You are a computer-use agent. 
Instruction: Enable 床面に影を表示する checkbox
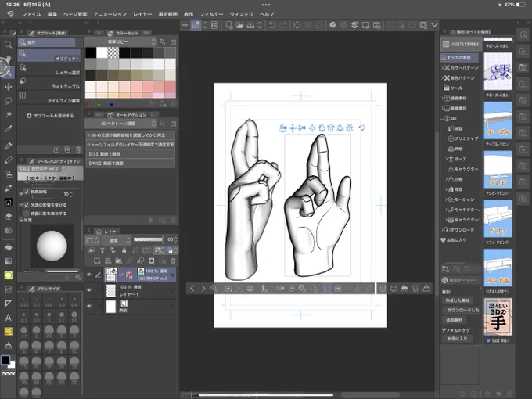click(x=27, y=214)
